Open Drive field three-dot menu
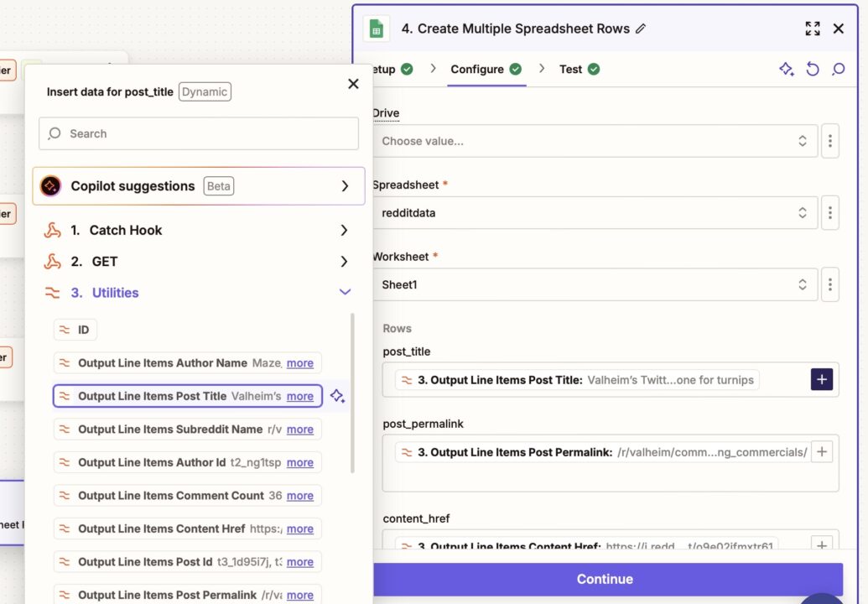 [829, 141]
